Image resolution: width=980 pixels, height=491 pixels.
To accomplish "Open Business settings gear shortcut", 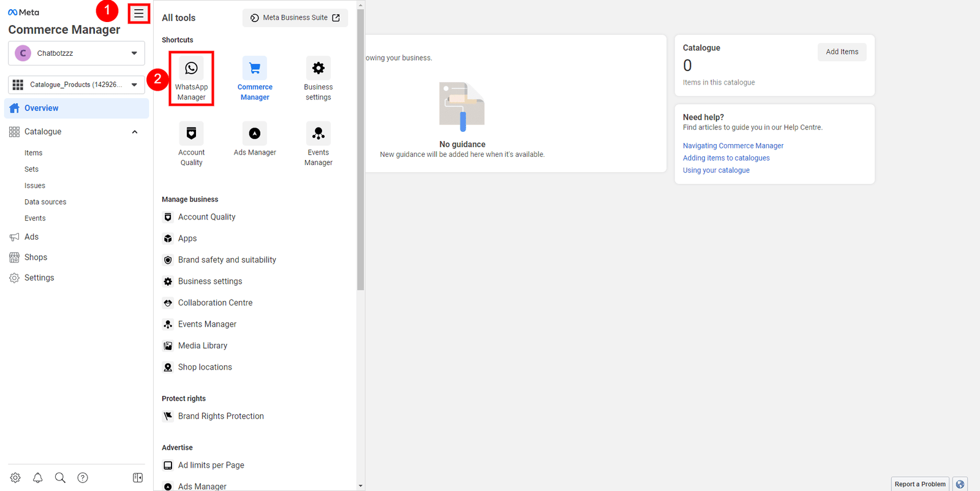I will [318, 69].
